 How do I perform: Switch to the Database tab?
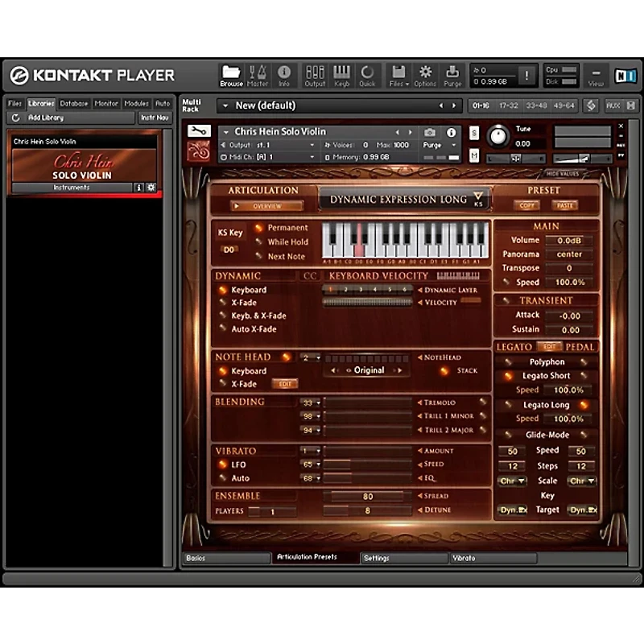74,104
